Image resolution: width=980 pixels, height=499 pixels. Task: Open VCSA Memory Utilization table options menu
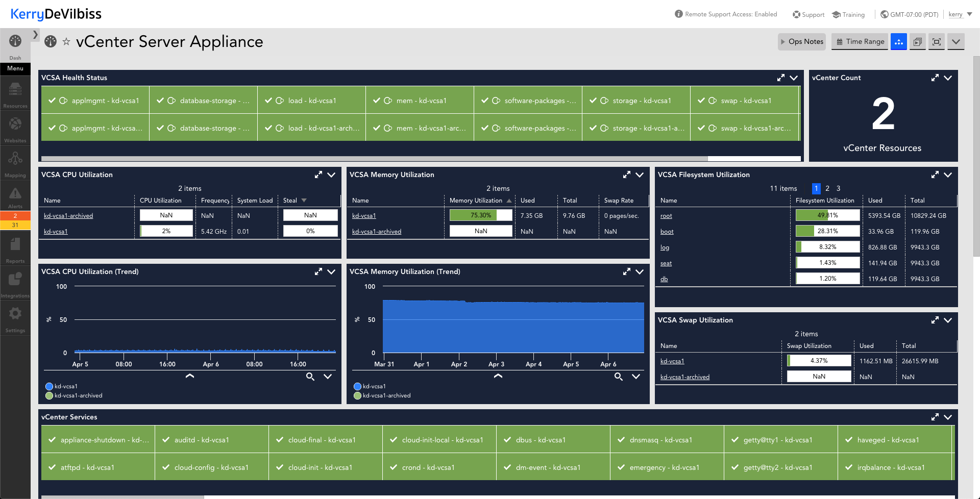(640, 174)
